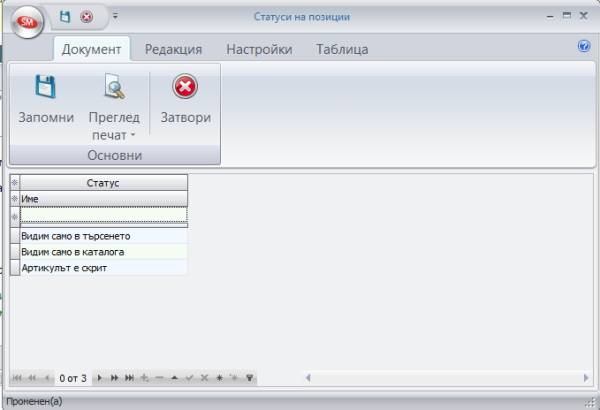600x410 pixels.
Task: Open the Таблица tab
Action: click(x=342, y=49)
